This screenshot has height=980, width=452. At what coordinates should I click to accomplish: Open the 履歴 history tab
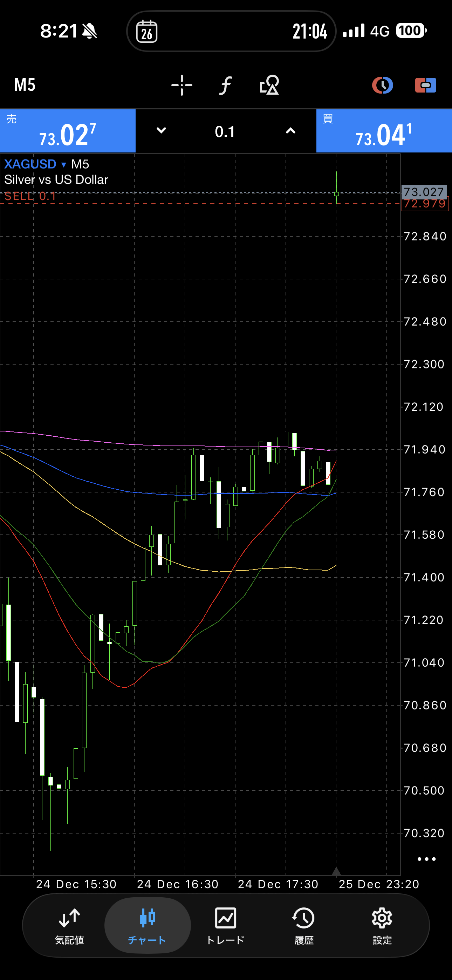(x=304, y=925)
